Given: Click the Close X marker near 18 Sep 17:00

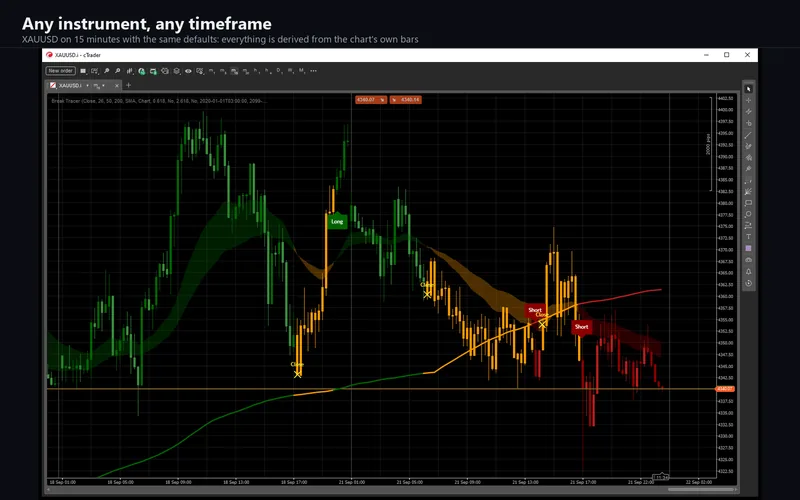Looking at the screenshot, I should [x=297, y=374].
